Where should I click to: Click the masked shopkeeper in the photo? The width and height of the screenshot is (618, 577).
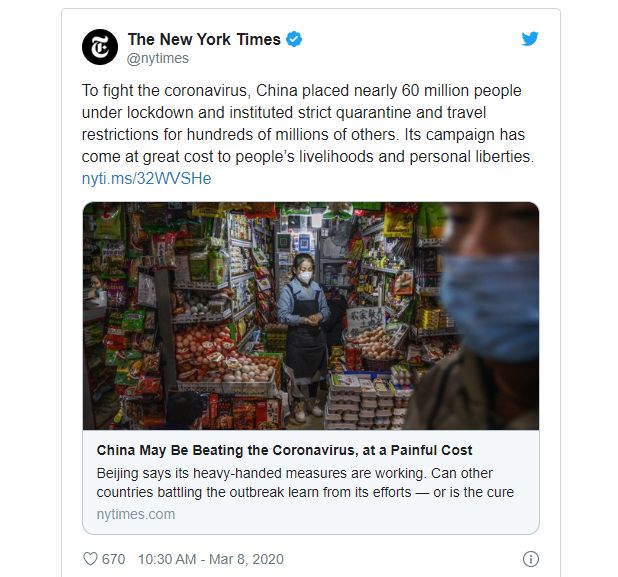302,335
